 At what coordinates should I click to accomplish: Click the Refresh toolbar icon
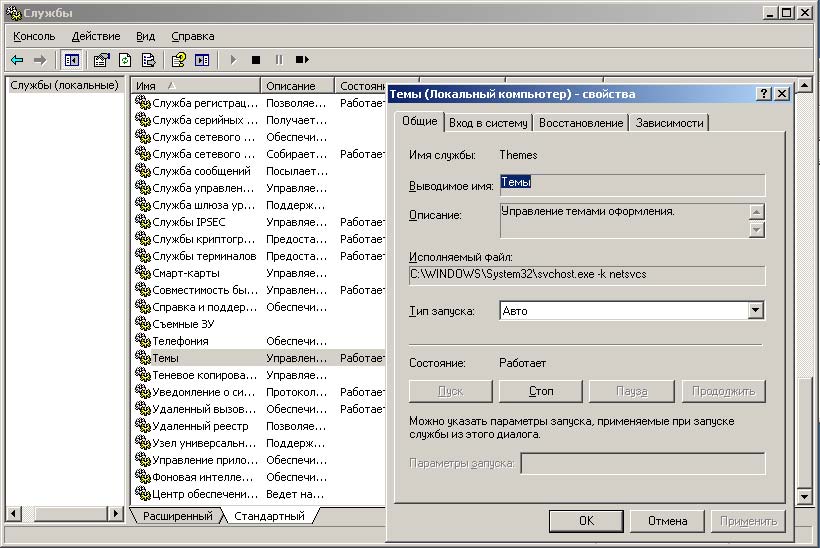(x=125, y=60)
